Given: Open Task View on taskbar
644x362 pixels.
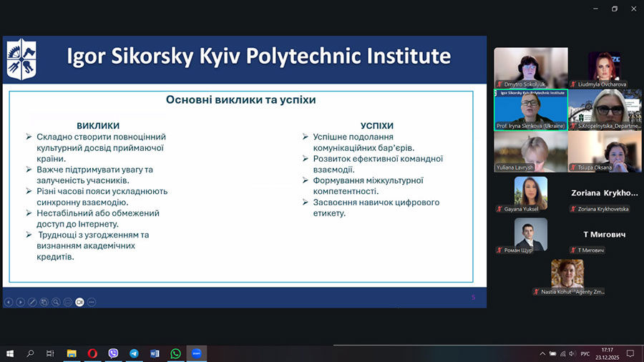Looking at the screenshot, I should (x=50, y=353).
